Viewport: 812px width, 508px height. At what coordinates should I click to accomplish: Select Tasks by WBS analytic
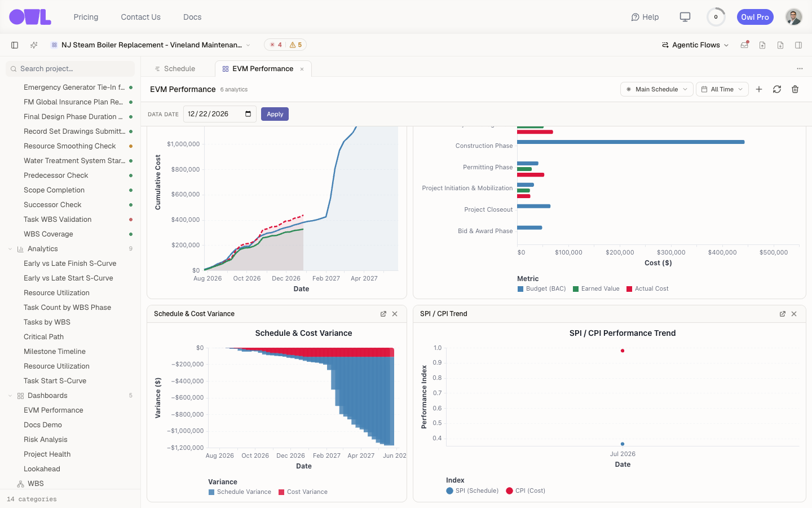click(x=47, y=322)
